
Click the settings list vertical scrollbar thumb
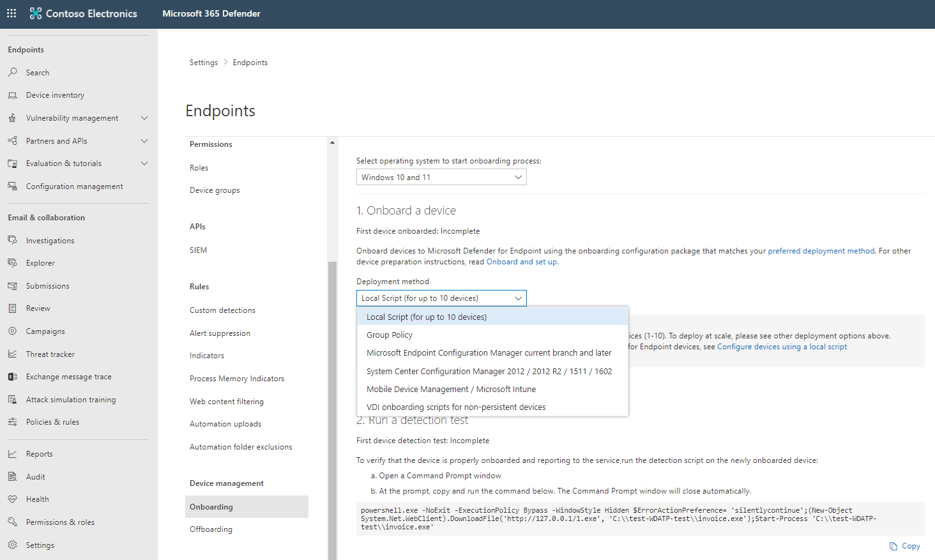(332, 411)
